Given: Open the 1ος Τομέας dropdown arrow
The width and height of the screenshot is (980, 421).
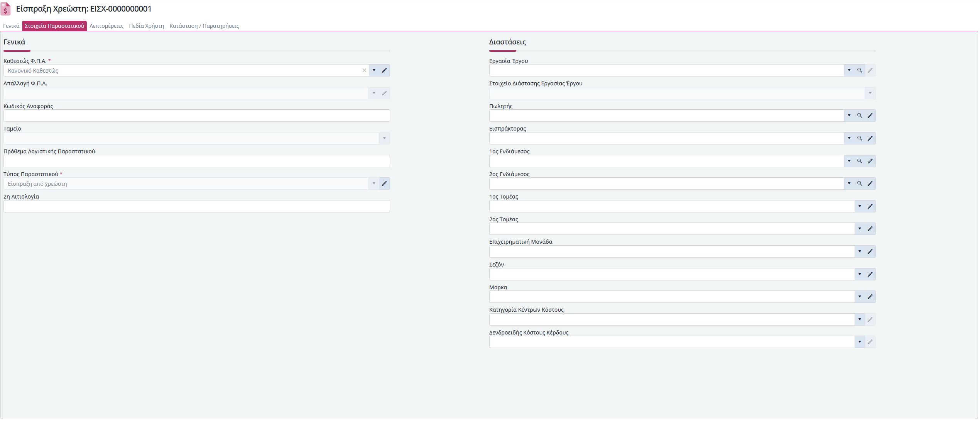Looking at the screenshot, I should (860, 206).
